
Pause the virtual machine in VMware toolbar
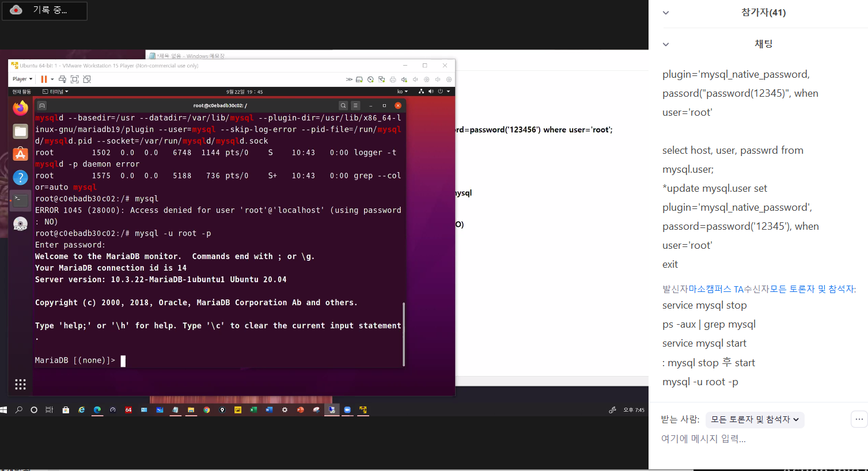click(44, 79)
